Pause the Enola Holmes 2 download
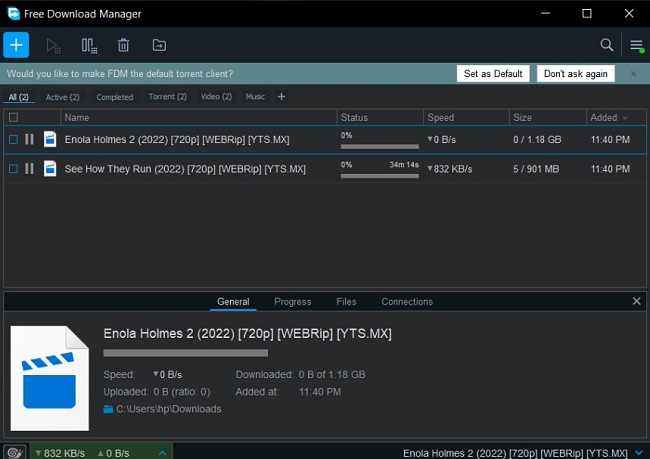Image resolution: width=650 pixels, height=459 pixels. [x=29, y=139]
